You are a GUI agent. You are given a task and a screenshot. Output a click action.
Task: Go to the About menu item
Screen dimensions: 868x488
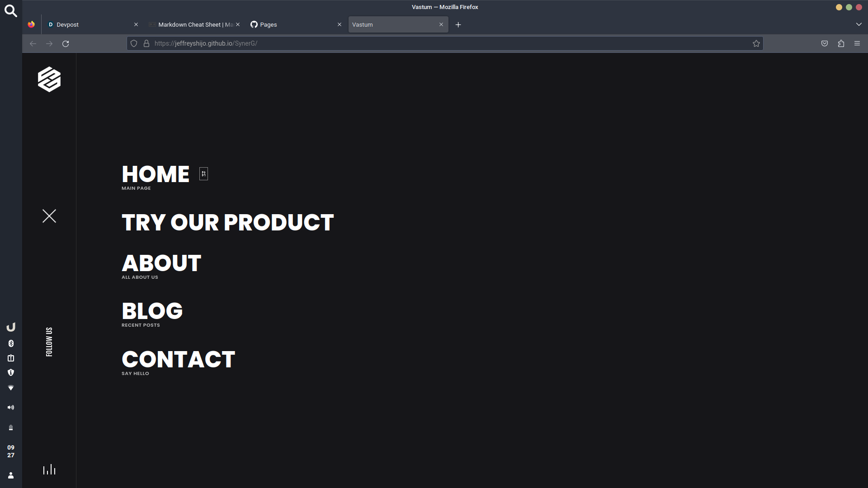pyautogui.click(x=161, y=263)
